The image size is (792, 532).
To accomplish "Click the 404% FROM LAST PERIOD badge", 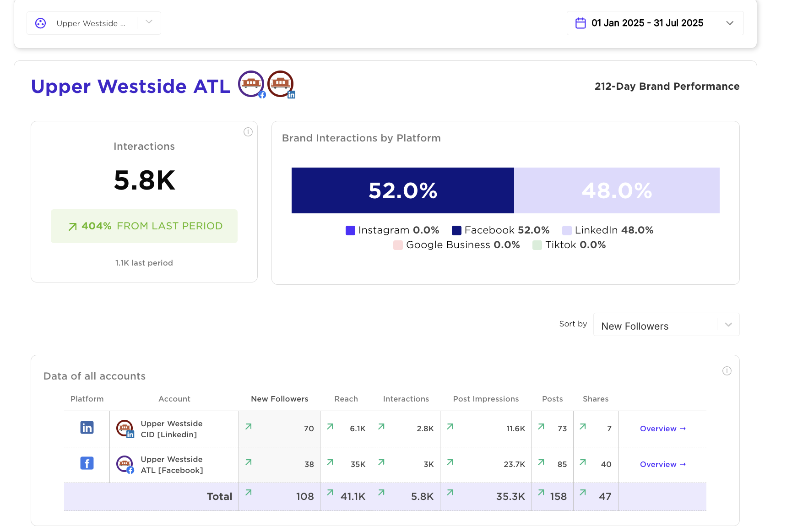I will (144, 226).
